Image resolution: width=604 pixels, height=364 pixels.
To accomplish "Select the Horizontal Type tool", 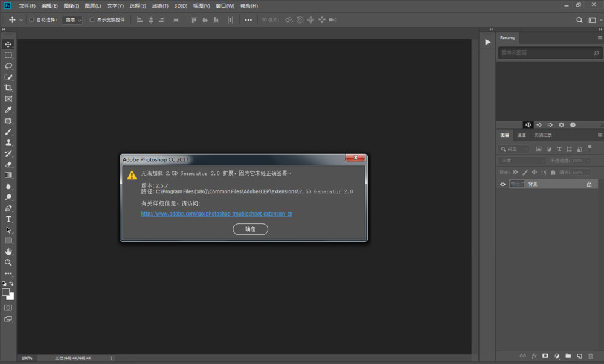I will [x=8, y=219].
